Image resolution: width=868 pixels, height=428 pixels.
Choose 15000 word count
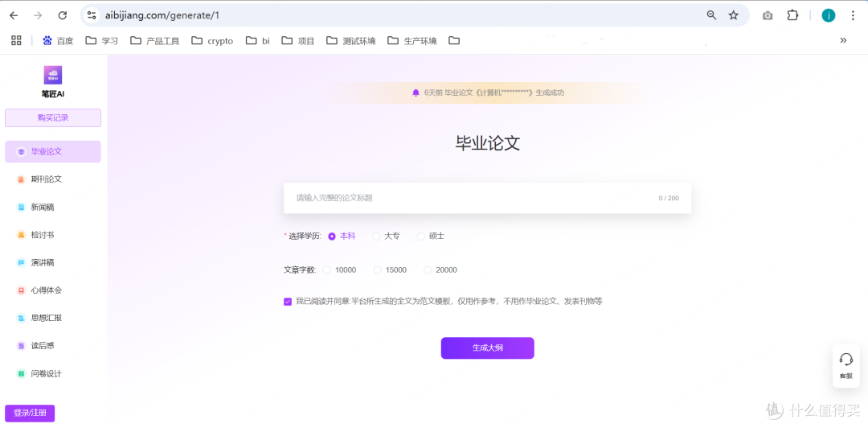tap(391, 270)
